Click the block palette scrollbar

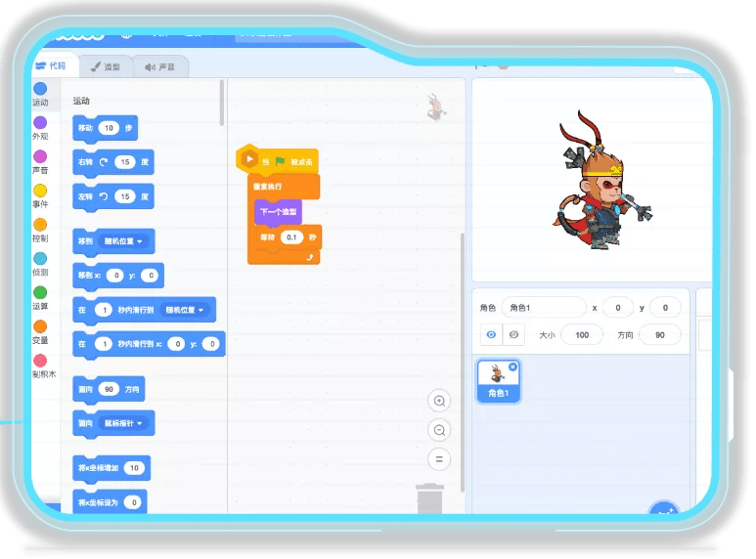[x=222, y=103]
